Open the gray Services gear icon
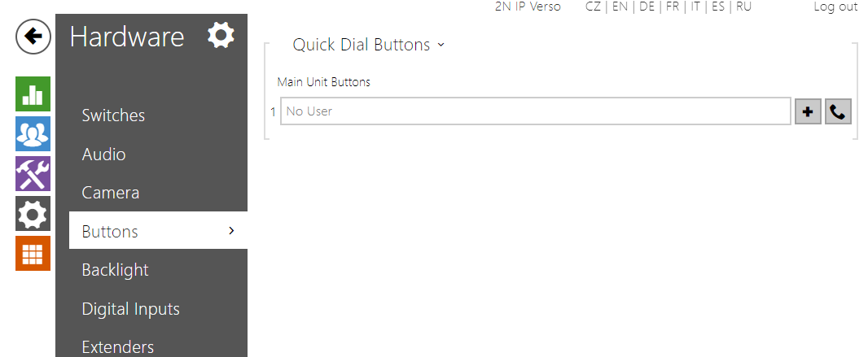868x357 pixels. click(33, 214)
